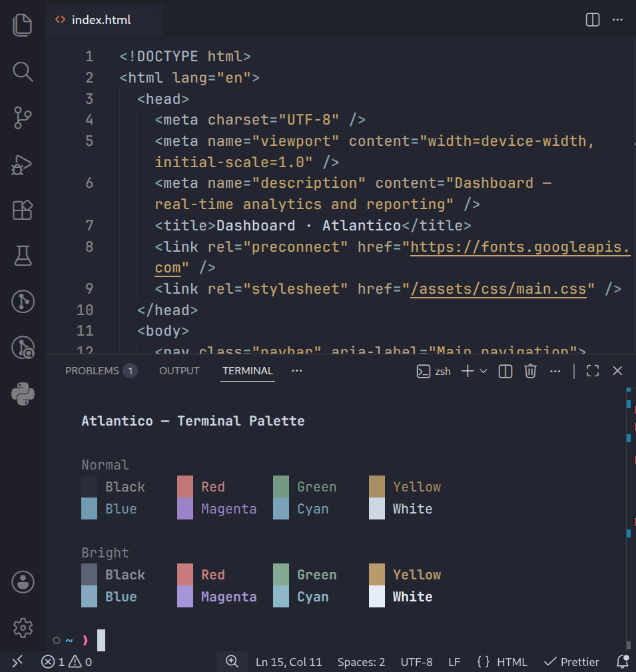Close the terminal panel
This screenshot has height=672, width=636.
pyautogui.click(x=617, y=371)
